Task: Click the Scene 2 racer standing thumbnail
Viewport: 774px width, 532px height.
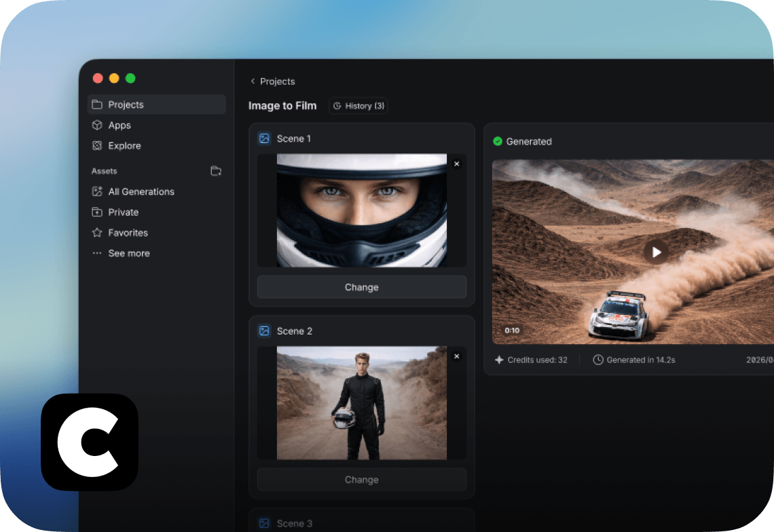Action: (362, 402)
